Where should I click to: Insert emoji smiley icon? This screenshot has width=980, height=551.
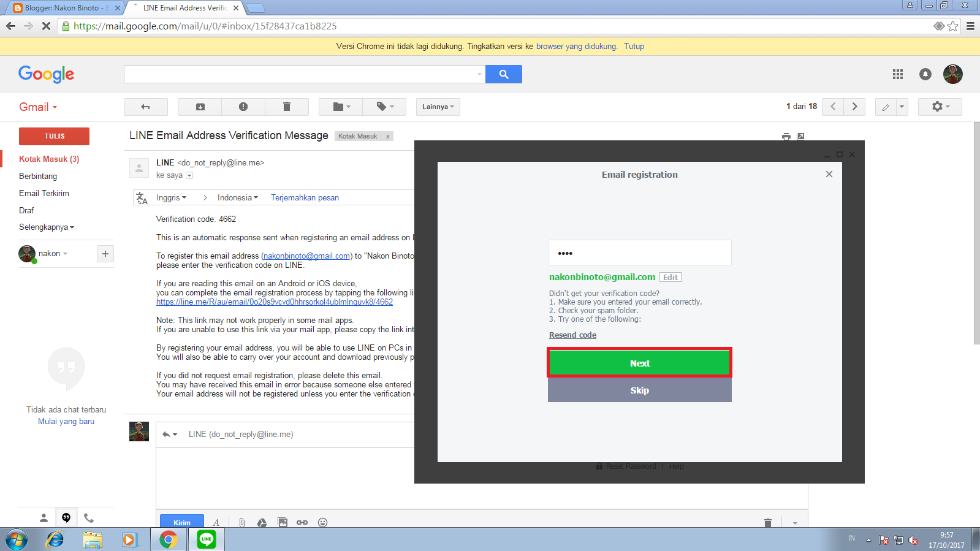(323, 522)
